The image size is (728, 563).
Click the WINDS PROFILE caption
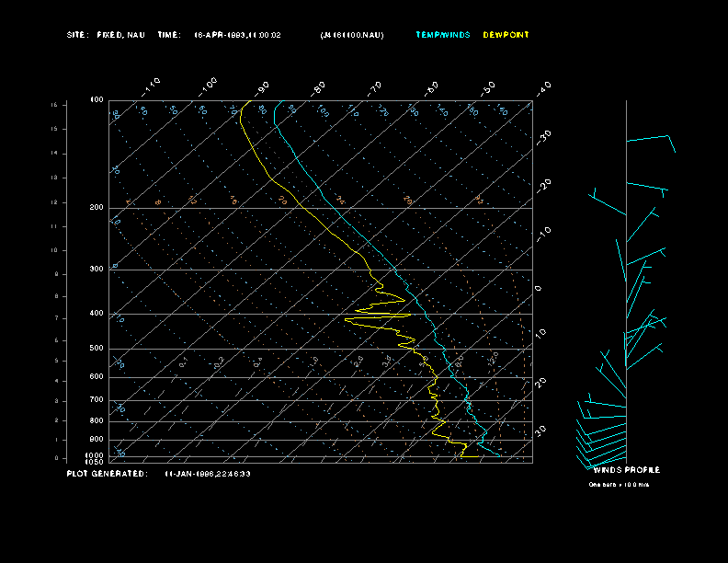[626, 470]
